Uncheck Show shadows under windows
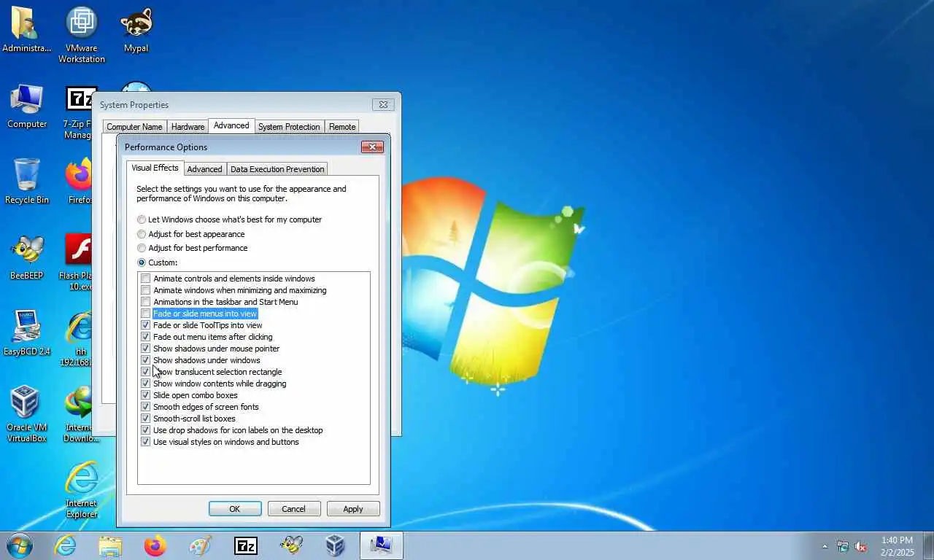Viewport: 934px width, 560px height. pos(146,360)
